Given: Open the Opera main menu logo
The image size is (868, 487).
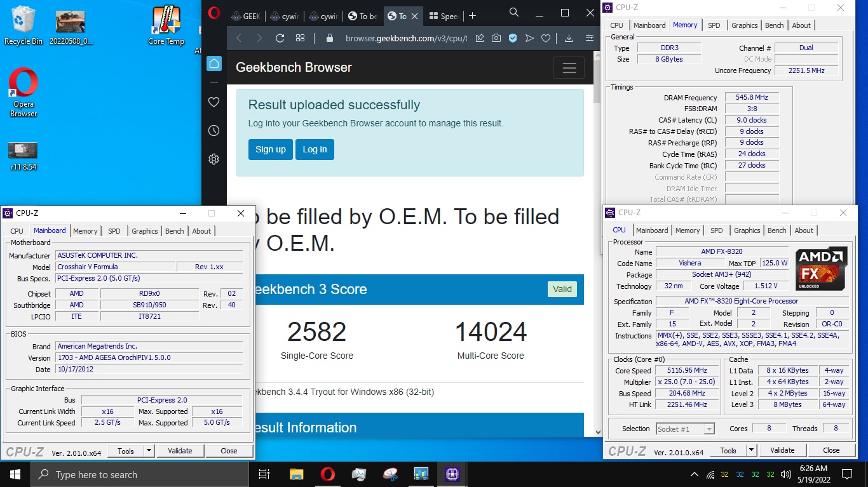Looking at the screenshot, I should pos(214,13).
